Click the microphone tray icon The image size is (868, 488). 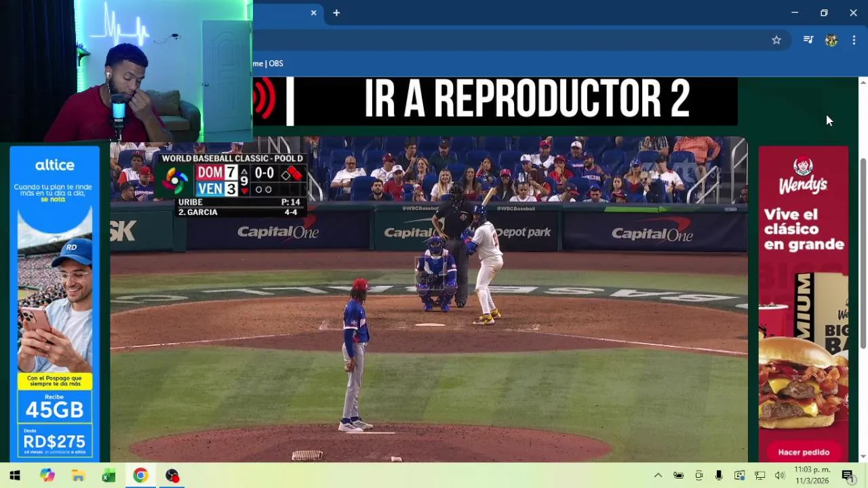coord(719,476)
